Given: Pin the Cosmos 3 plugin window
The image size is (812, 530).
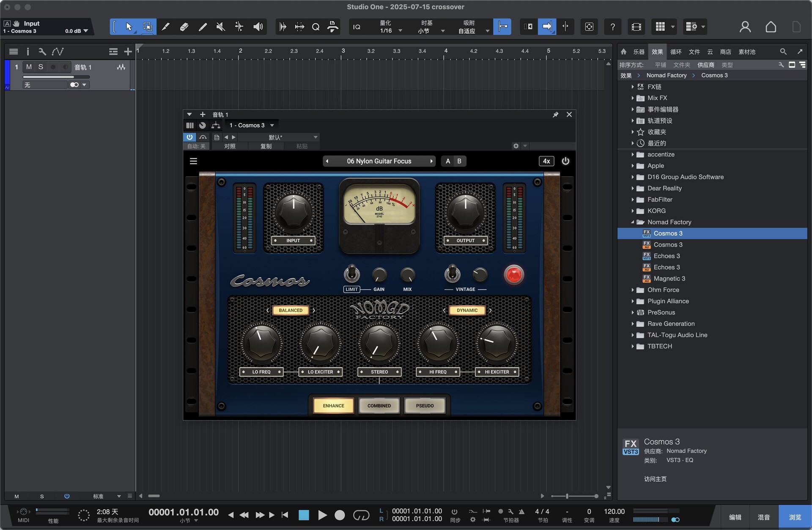Looking at the screenshot, I should coord(555,115).
